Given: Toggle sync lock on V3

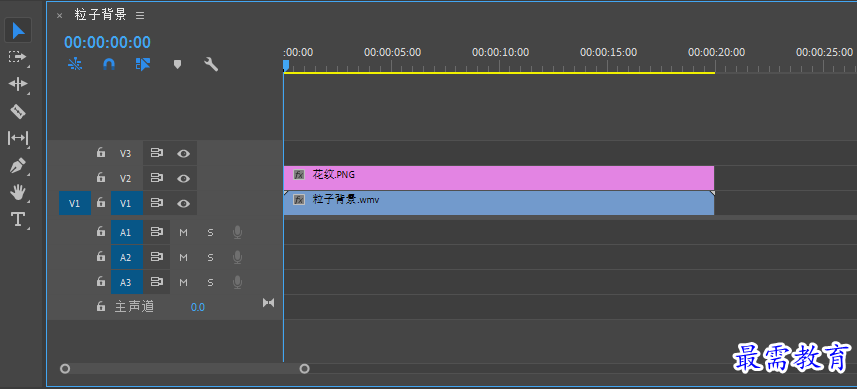Looking at the screenshot, I should [x=157, y=154].
